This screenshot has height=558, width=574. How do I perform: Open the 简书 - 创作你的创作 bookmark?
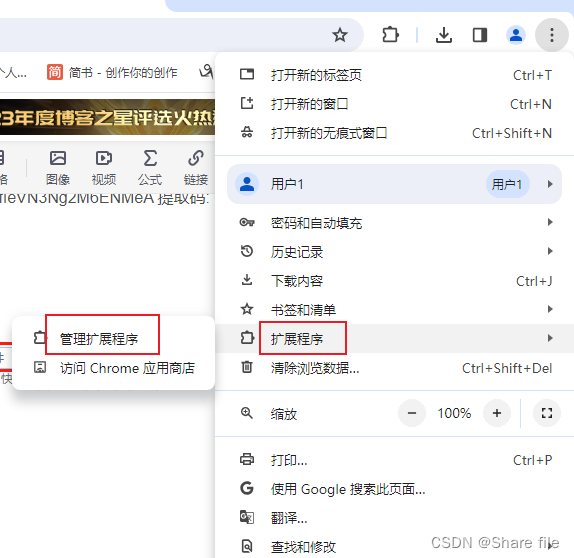pos(112,72)
